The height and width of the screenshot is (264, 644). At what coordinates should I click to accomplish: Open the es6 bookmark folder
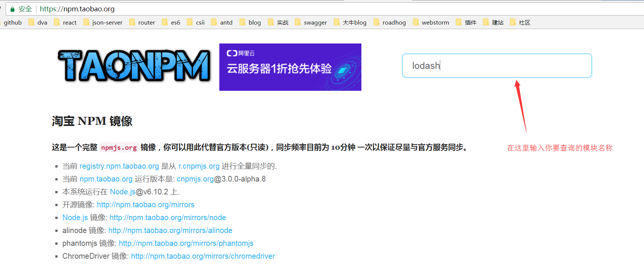click(171, 22)
